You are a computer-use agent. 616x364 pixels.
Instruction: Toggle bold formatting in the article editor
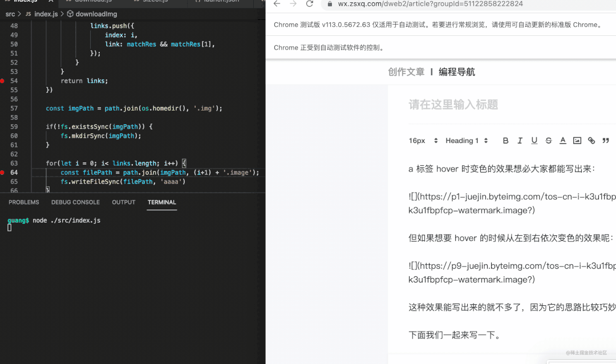(x=505, y=141)
